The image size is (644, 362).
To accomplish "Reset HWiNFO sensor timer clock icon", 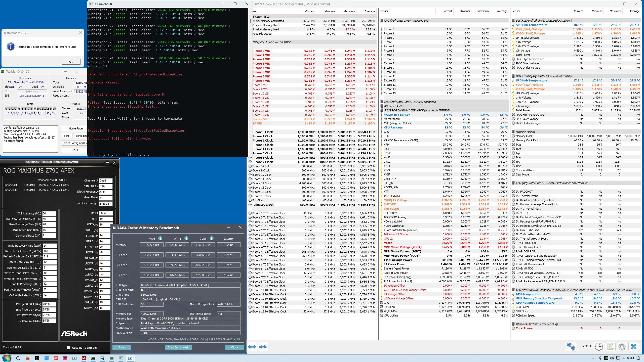I will [x=599, y=347].
